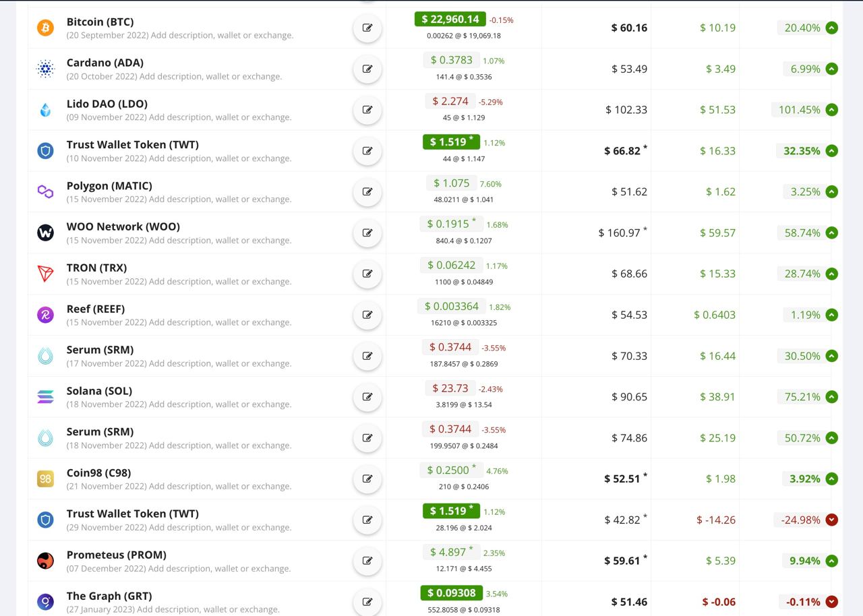Click the TRON (TRX) coin logo

pos(45,274)
